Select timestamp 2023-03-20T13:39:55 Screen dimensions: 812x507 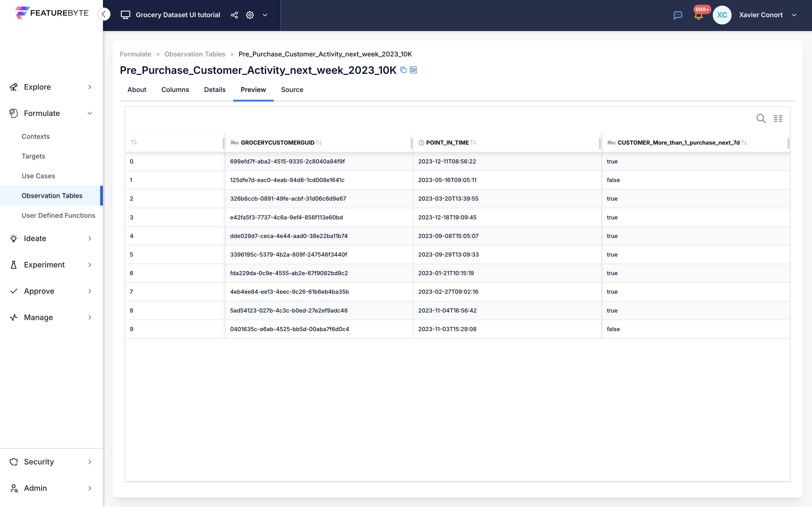(x=448, y=198)
